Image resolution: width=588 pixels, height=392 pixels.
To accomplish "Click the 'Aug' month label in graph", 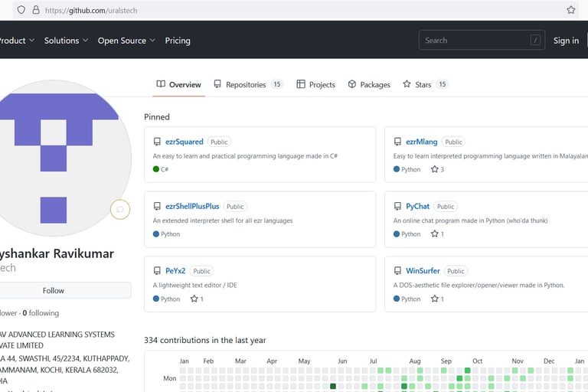I will 415,361.
